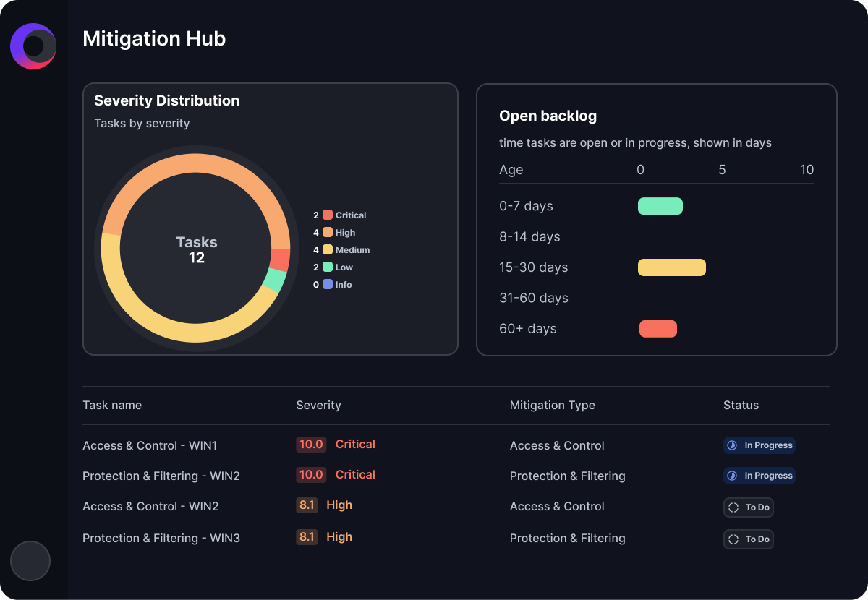This screenshot has height=600, width=868.
Task: Click High severity label in Protection & Filtering - WIN3 row
Action: (339, 537)
